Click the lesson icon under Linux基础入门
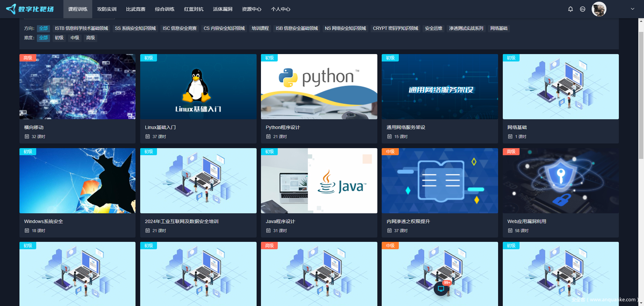 148,137
